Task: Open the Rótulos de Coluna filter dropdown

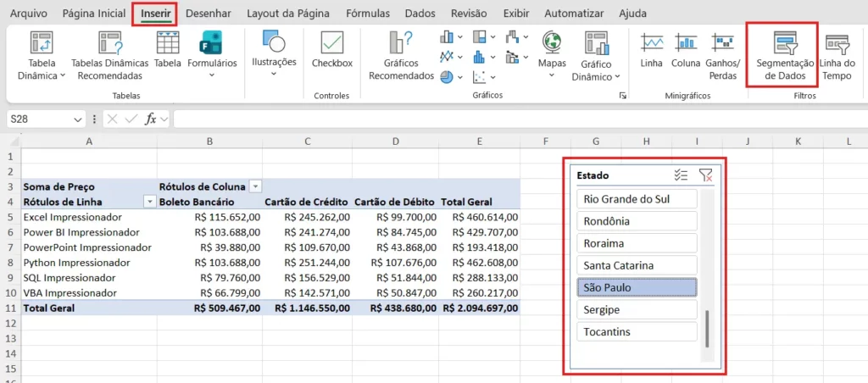Action: pos(254,186)
